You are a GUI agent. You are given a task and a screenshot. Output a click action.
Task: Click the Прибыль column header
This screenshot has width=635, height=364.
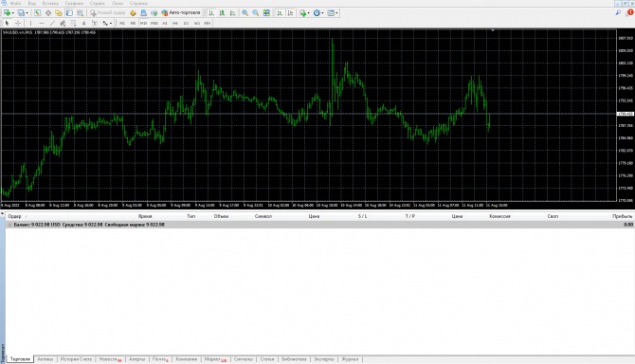(x=622, y=216)
